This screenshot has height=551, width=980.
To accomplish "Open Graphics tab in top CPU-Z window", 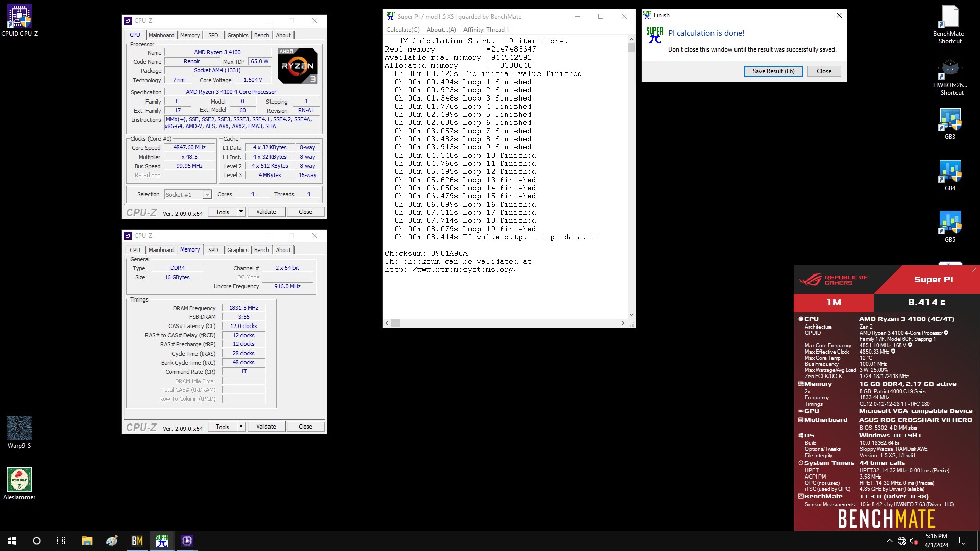I will [238, 35].
